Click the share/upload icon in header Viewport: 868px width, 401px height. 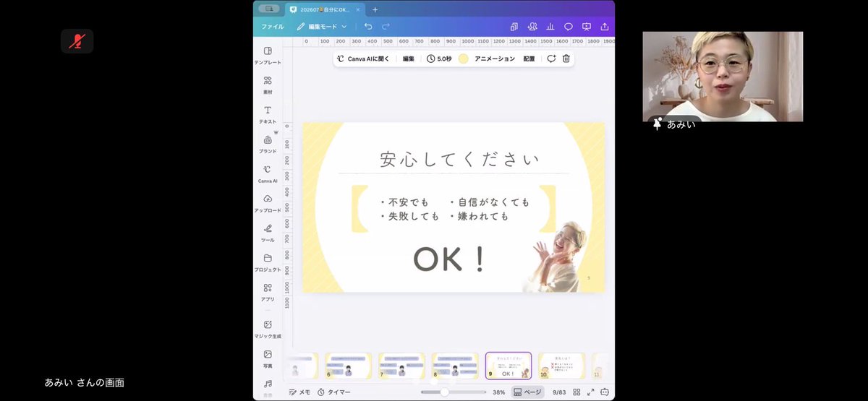[x=605, y=27]
